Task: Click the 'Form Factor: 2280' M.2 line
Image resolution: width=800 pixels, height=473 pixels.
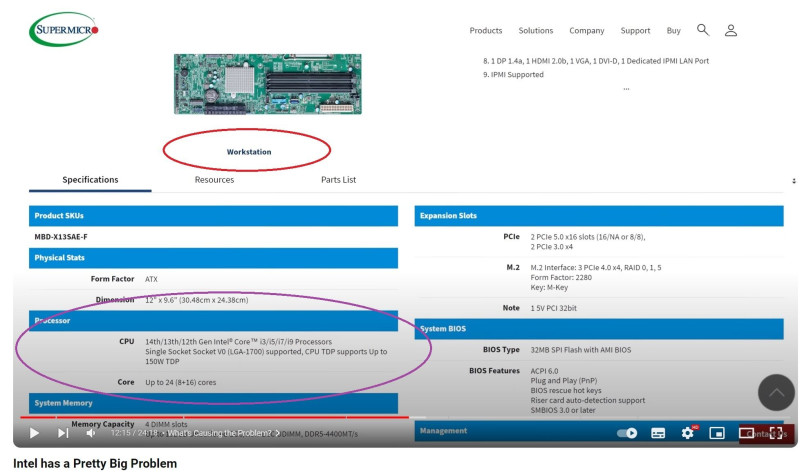Action: pyautogui.click(x=561, y=278)
